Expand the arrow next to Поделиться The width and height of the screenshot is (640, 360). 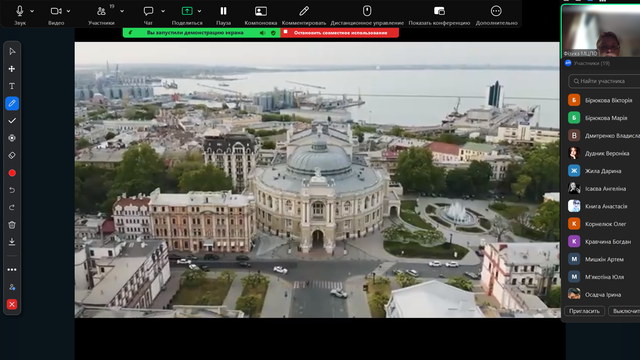199,11
